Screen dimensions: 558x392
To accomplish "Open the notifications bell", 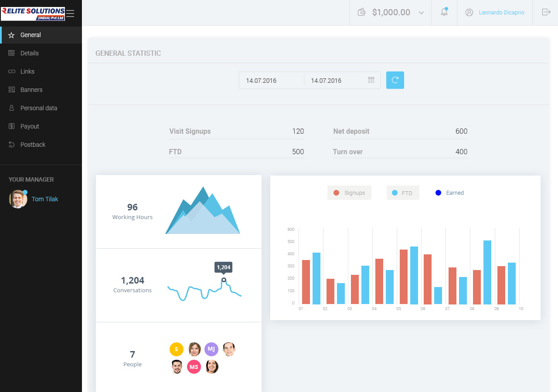I will 444,12.
